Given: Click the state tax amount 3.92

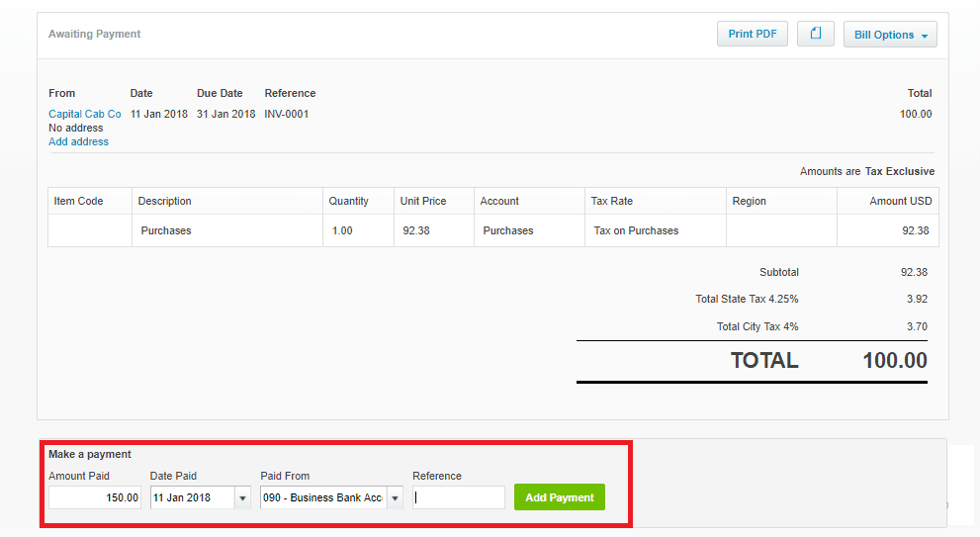Looking at the screenshot, I should (917, 299).
